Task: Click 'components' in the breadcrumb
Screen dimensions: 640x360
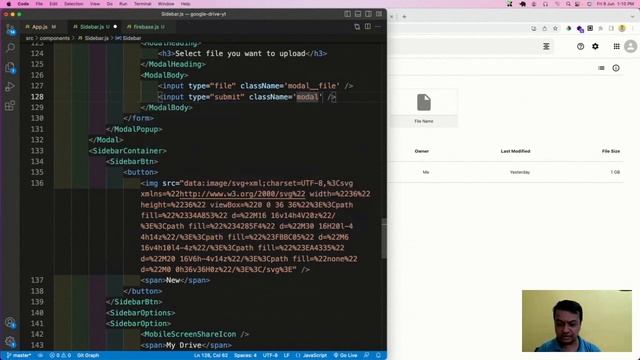Action: click(x=55, y=38)
